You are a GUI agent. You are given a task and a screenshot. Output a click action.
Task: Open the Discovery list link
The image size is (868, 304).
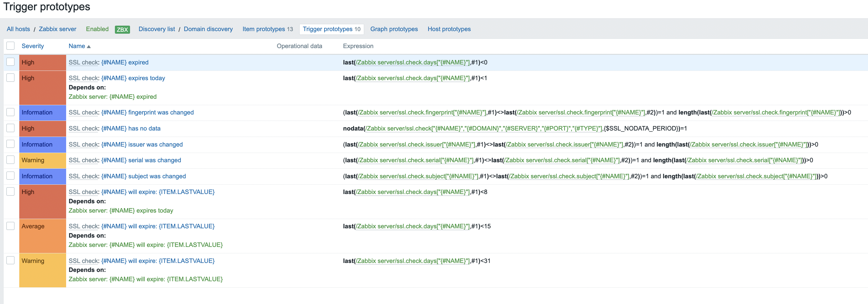pos(156,29)
